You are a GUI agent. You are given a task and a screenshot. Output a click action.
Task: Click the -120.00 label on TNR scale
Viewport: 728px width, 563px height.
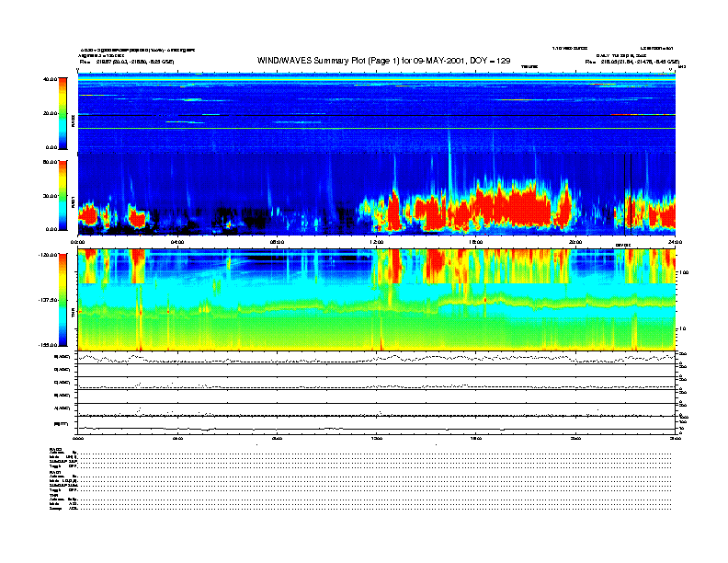tap(48, 255)
